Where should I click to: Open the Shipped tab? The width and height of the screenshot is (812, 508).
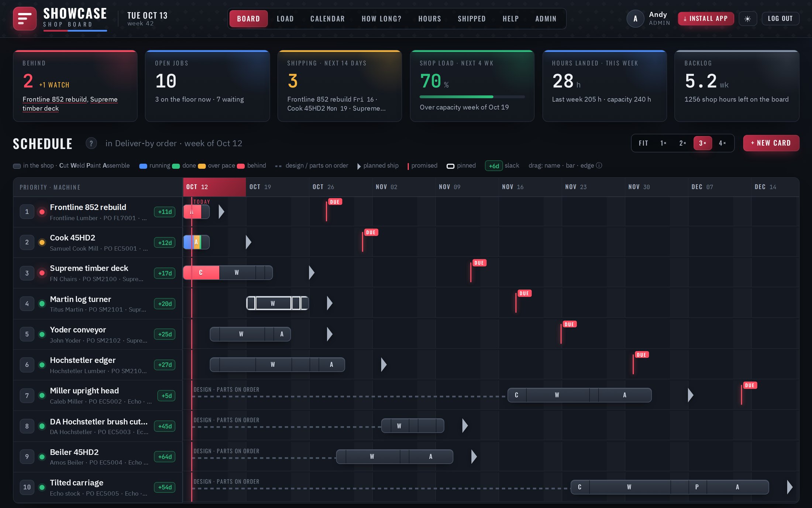472,19
